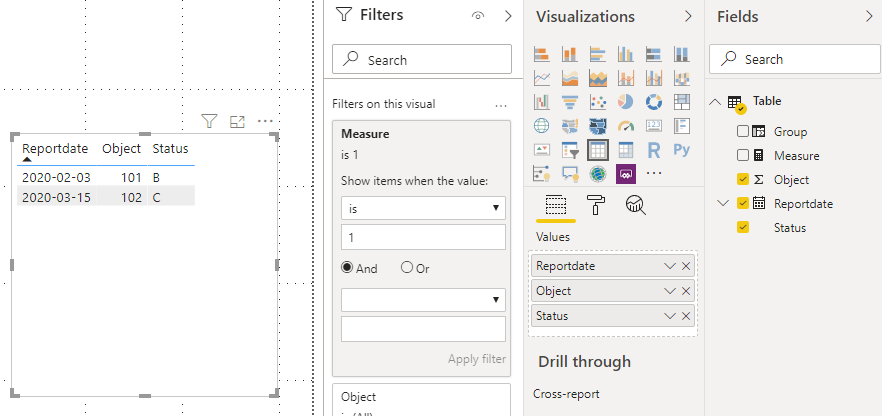Open the Reportdate value well dropdown arrow

(669, 266)
